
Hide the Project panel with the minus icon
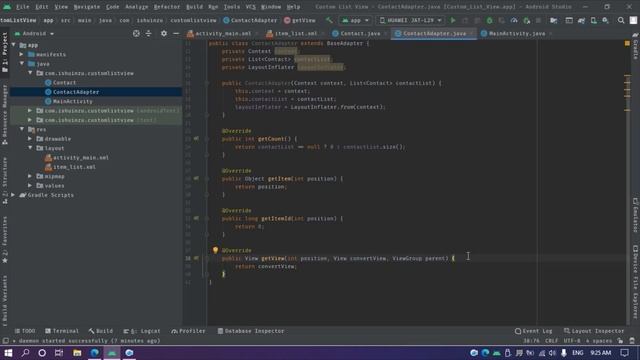(x=176, y=33)
